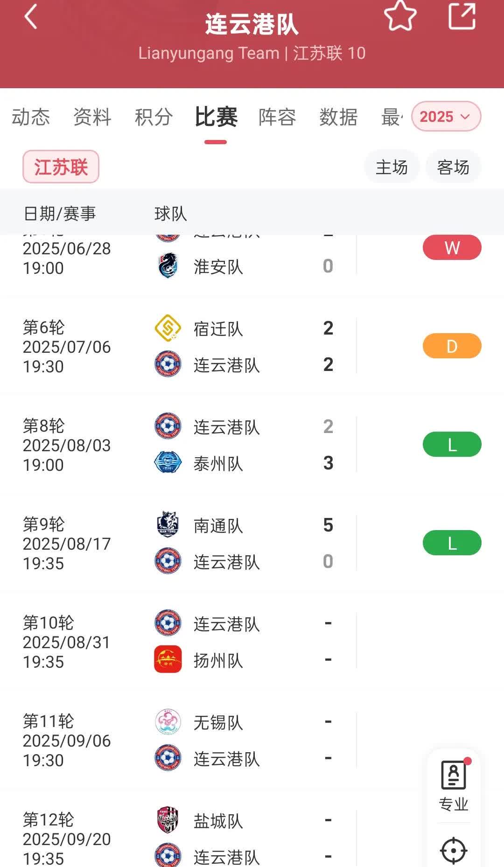The height and width of the screenshot is (867, 504).
Task: Tap the 泰州队 team logo
Action: [168, 463]
